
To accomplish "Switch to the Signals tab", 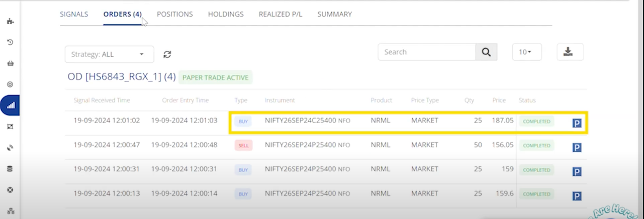I will 74,14.
